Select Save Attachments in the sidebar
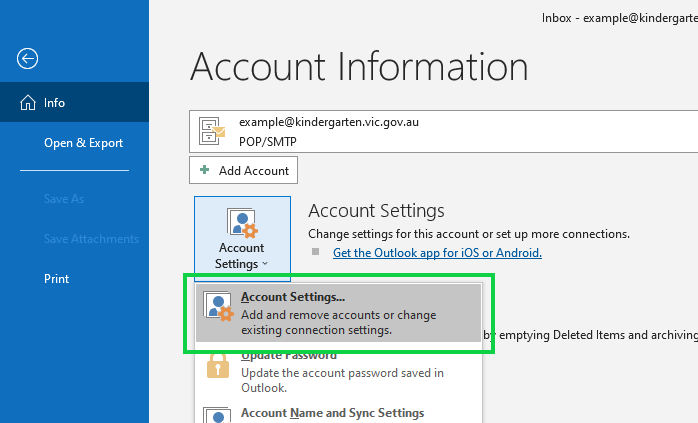 click(91, 239)
